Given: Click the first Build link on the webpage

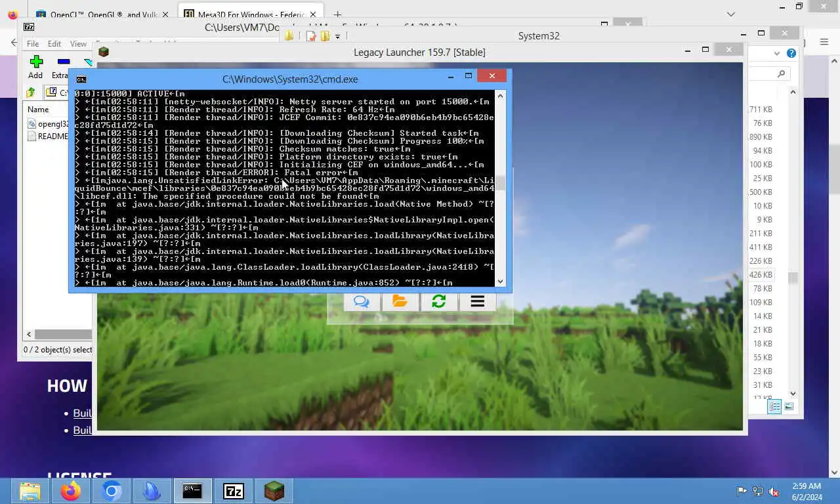Looking at the screenshot, I should [x=82, y=413].
